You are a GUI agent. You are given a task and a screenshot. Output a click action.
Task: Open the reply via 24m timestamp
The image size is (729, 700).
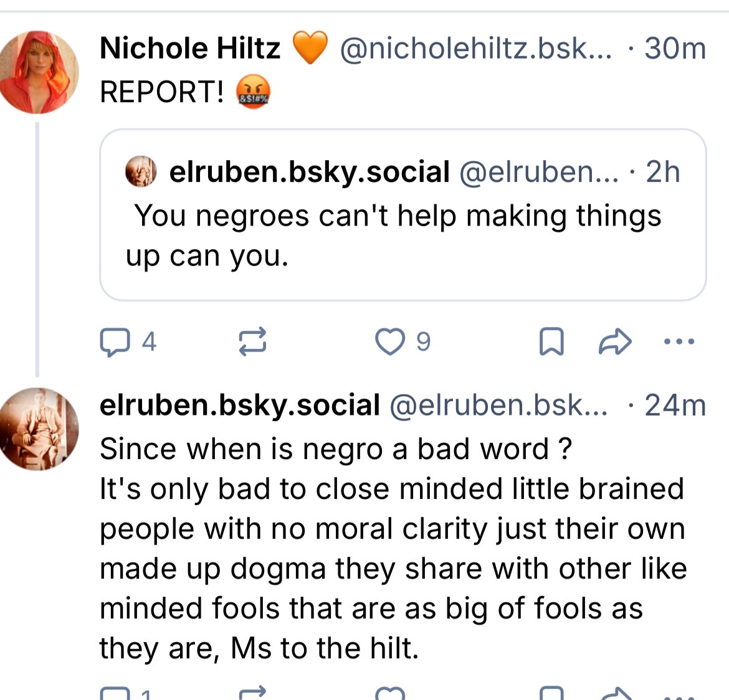[675, 405]
